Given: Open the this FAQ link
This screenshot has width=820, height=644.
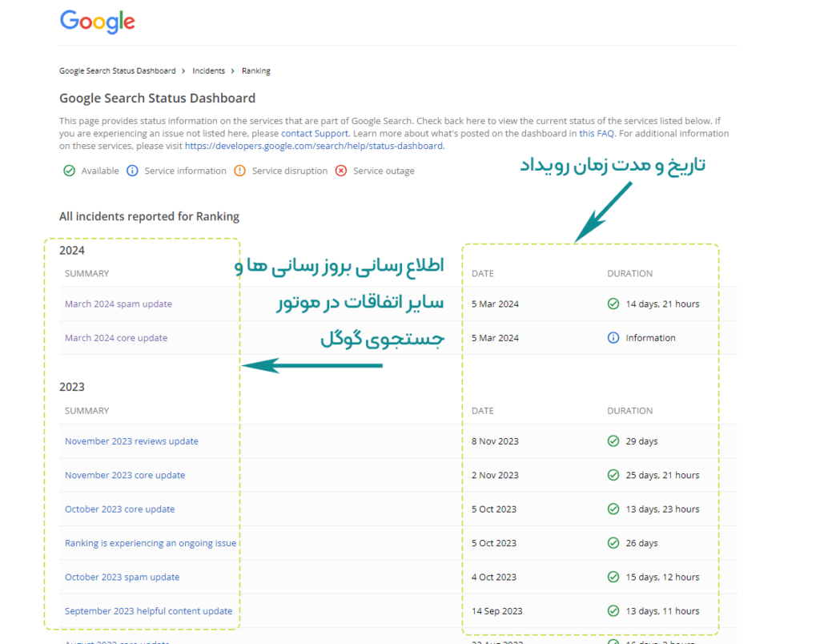Looking at the screenshot, I should tap(596, 134).
